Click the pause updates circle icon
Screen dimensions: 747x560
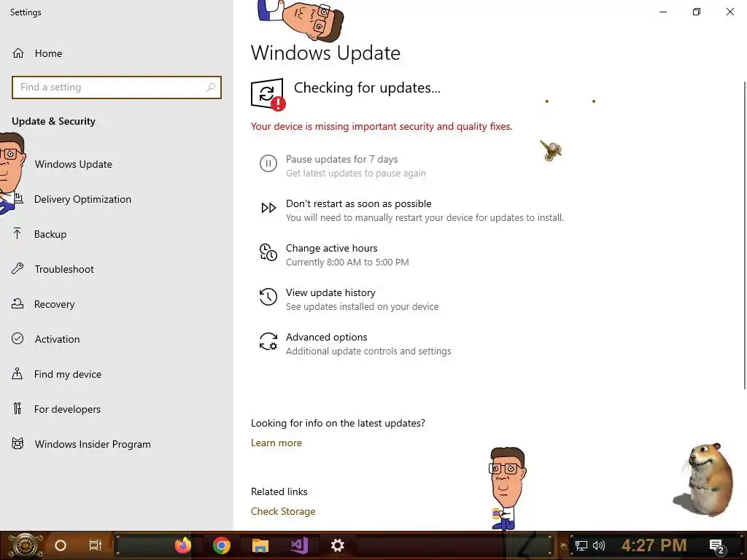[268, 163]
